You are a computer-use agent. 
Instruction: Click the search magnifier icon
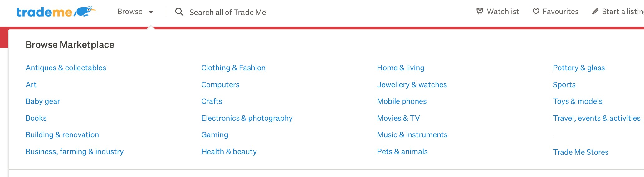click(179, 12)
